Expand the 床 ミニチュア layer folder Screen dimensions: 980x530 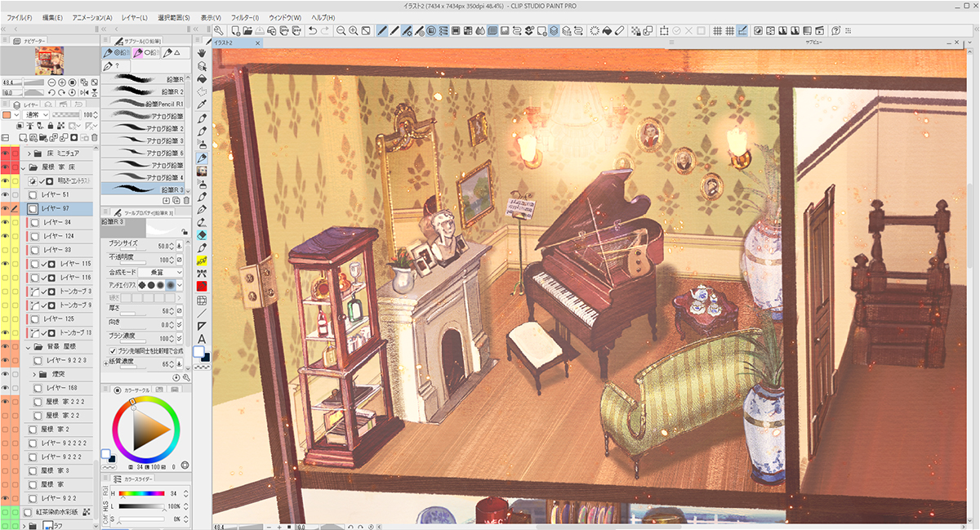click(30, 154)
